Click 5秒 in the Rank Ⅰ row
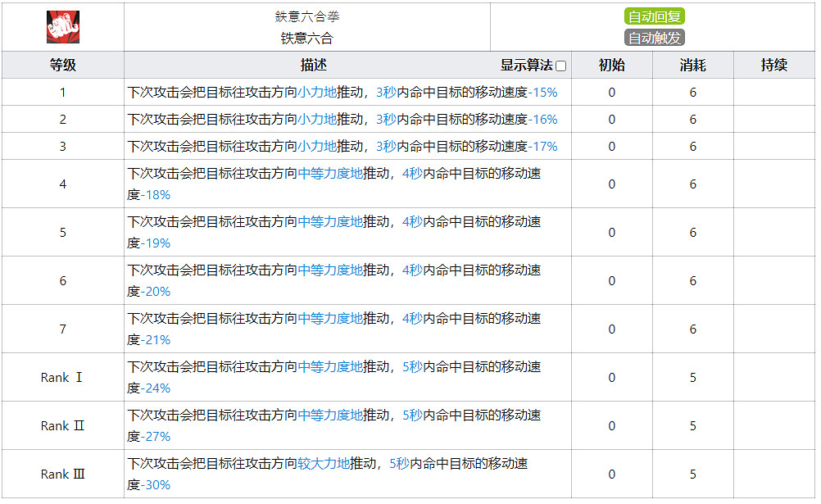Screen dimensions: 821x504 [412, 367]
